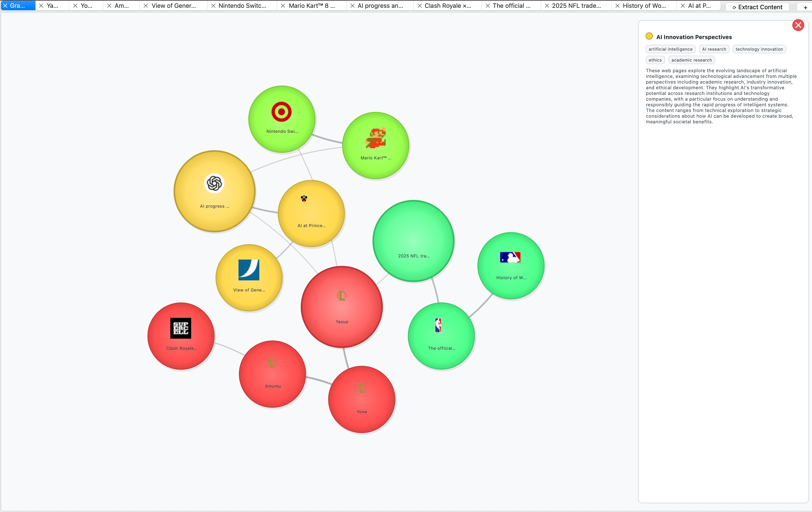
Task: Click the yellow cluster color dot
Action: [649, 36]
